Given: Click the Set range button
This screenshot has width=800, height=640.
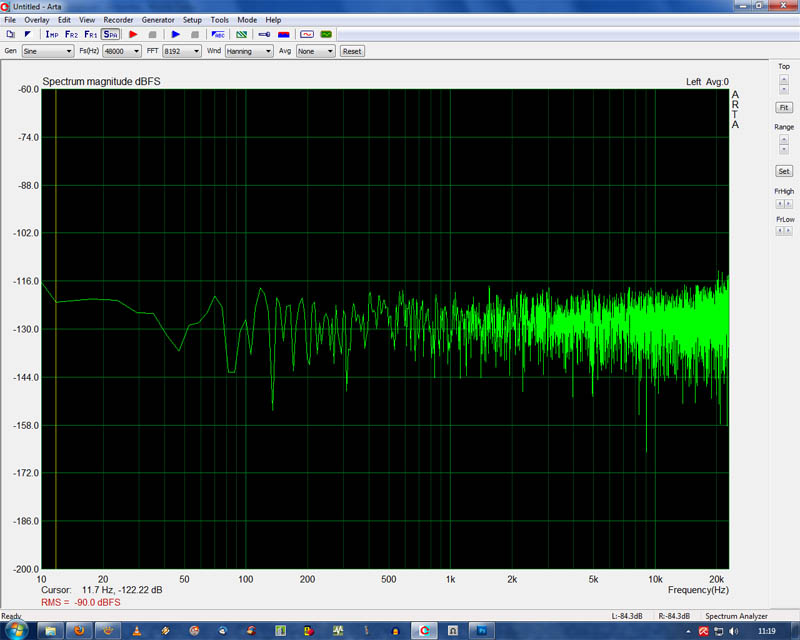Looking at the screenshot, I should (783, 171).
